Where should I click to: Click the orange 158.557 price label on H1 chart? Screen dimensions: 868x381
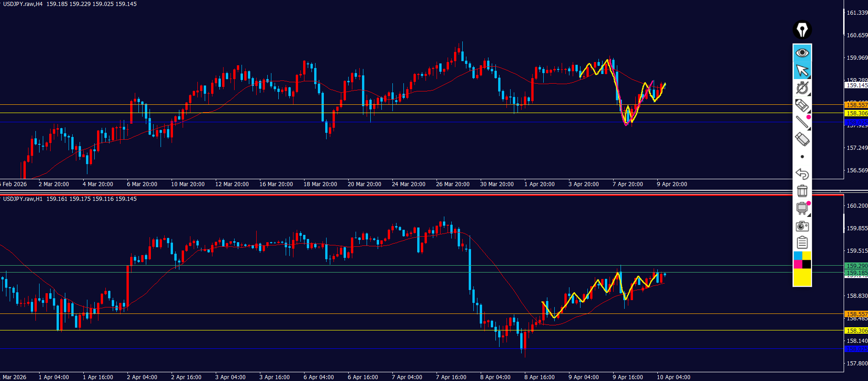point(857,314)
